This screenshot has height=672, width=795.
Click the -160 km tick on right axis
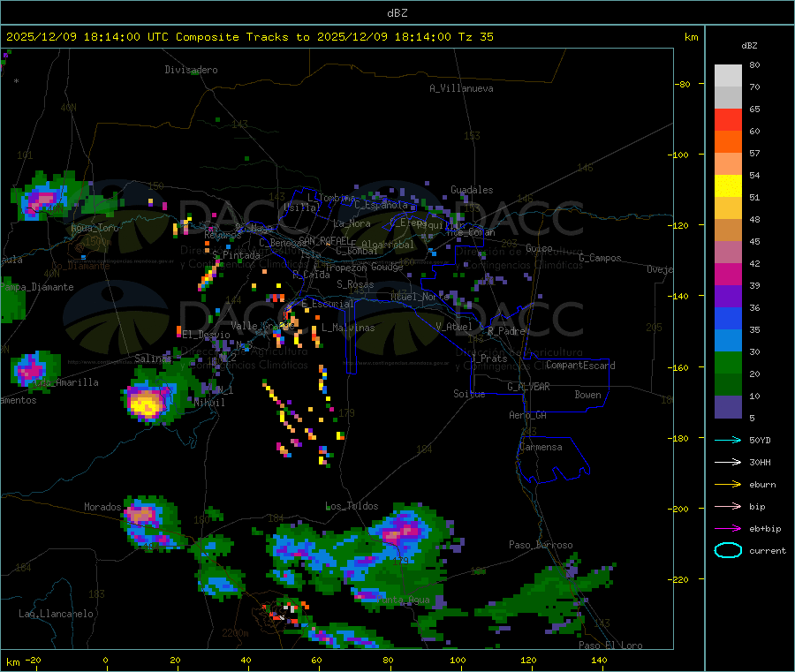tap(680, 367)
